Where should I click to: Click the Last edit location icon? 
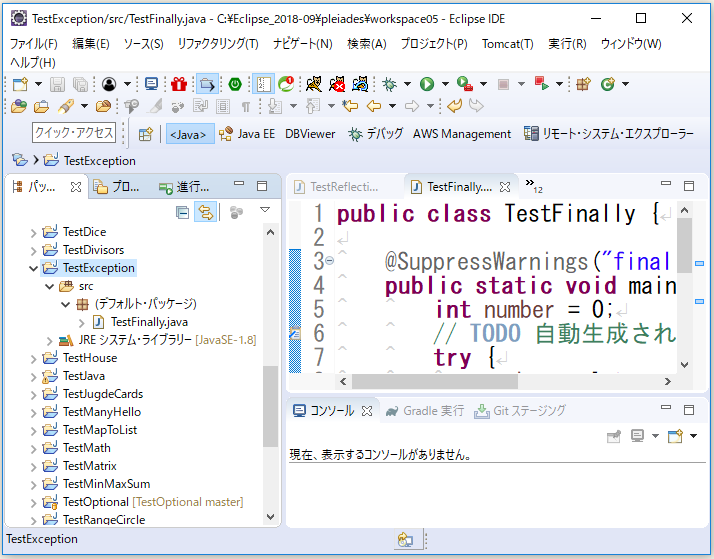[x=350, y=107]
